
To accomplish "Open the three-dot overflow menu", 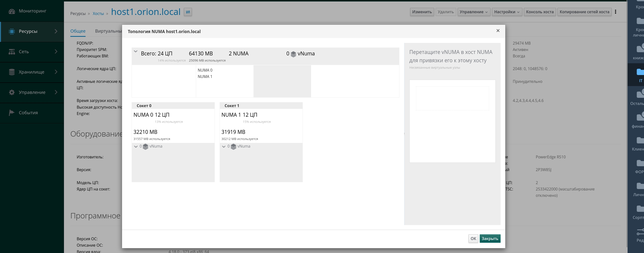I will (x=616, y=12).
